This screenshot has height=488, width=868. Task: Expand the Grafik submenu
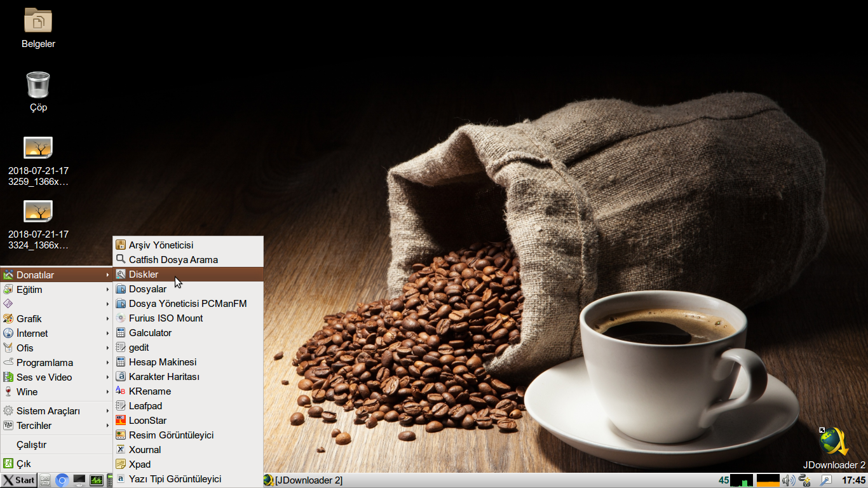[x=57, y=319]
